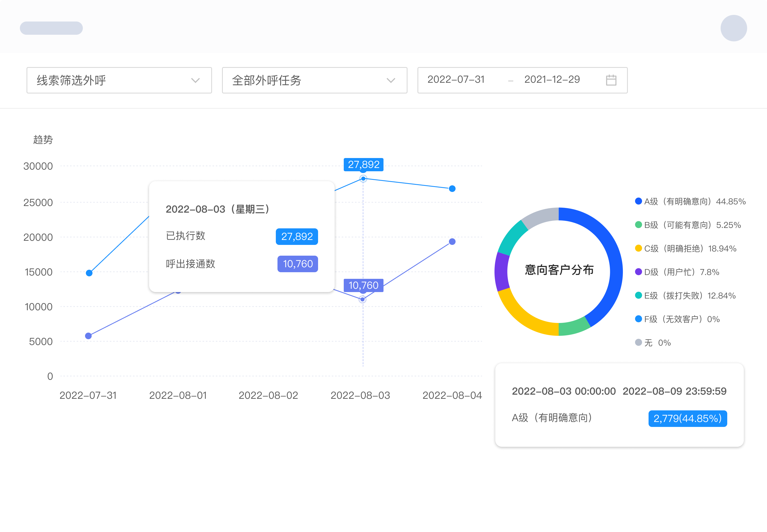767x532 pixels.
Task: Click the chevron arrow of 线索筛选外呼 dropdown
Action: coord(195,80)
